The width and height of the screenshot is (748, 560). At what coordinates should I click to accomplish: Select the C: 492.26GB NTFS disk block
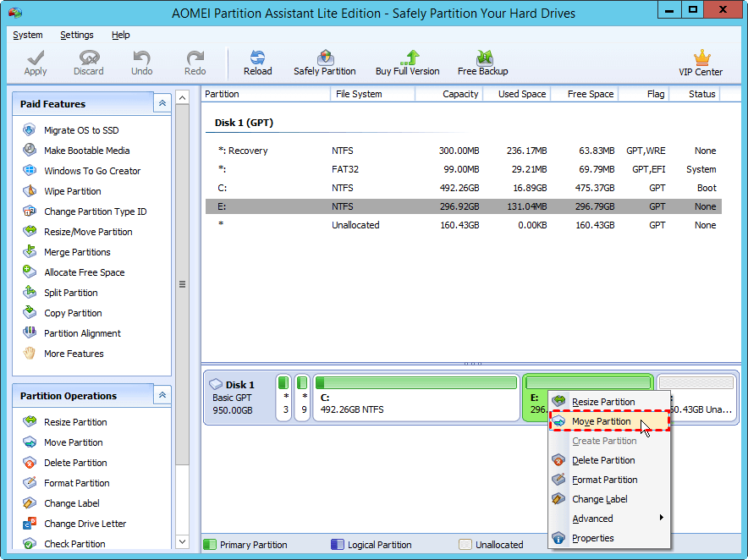tap(416, 398)
